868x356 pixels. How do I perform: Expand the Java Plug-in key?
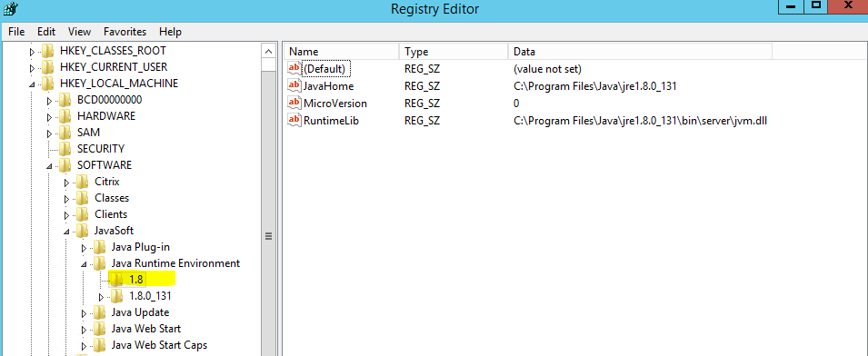(85, 248)
